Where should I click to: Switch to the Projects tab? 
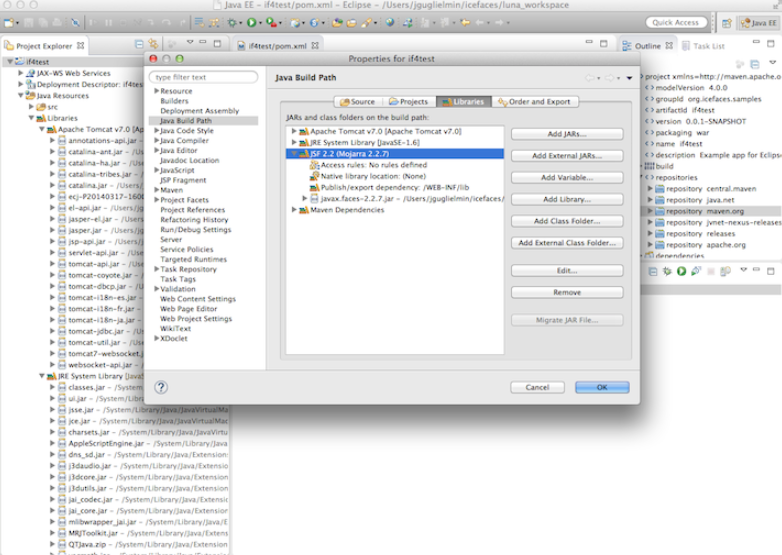pyautogui.click(x=409, y=101)
